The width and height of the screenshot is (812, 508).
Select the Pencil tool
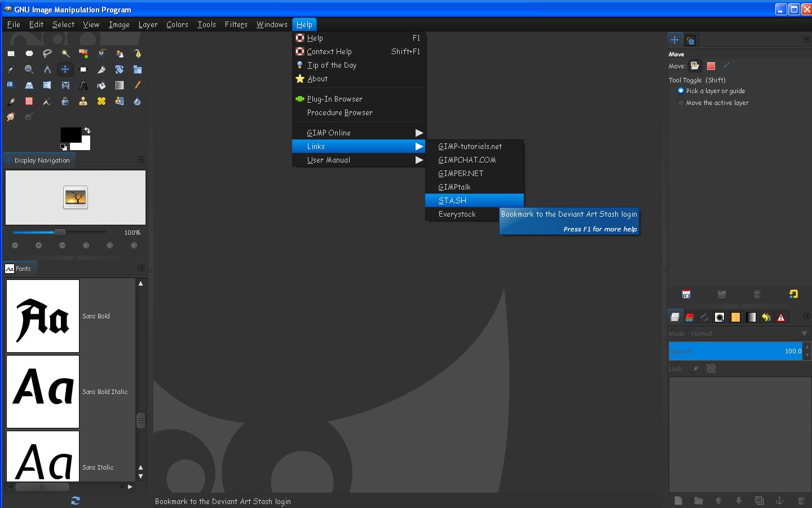[x=138, y=85]
